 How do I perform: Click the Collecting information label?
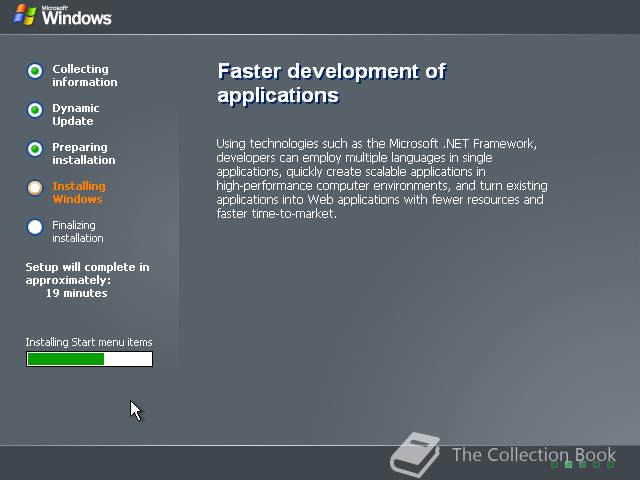(x=85, y=76)
